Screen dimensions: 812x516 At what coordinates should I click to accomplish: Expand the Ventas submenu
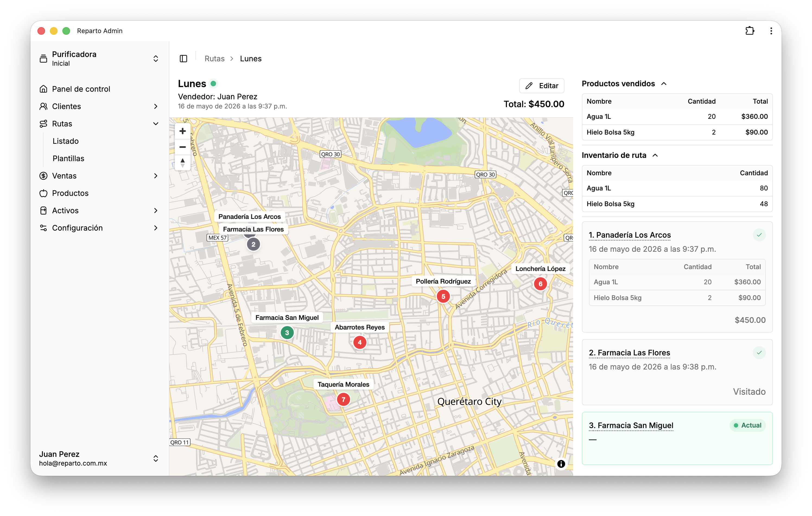click(156, 176)
